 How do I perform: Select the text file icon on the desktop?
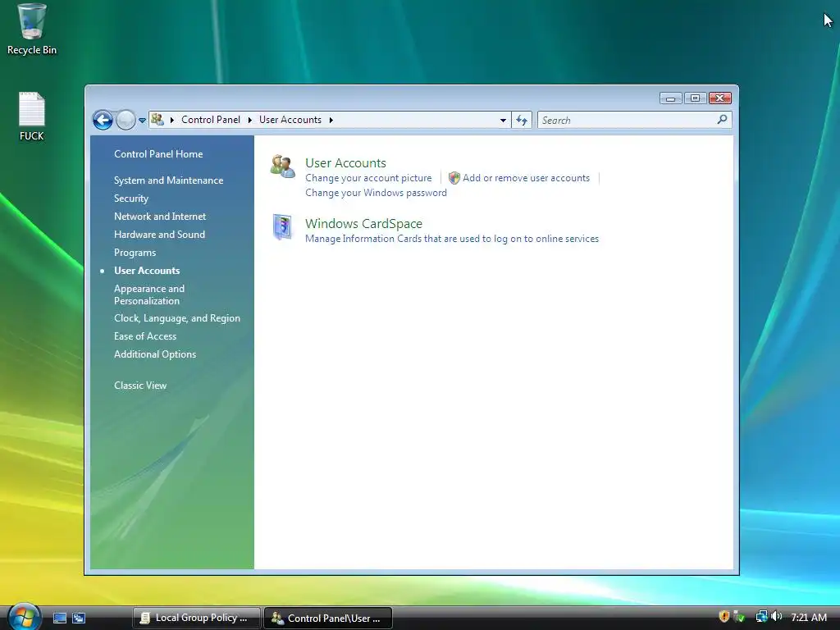32,116
